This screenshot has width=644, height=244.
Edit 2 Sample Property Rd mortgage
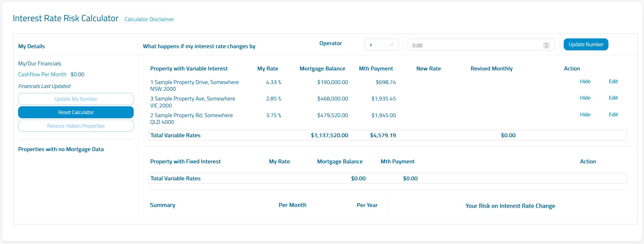point(613,115)
